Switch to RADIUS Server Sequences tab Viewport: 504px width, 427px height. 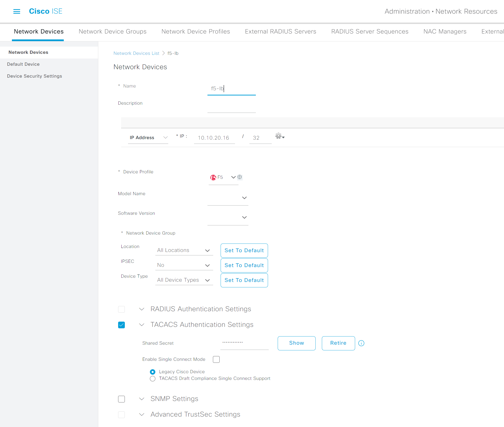point(370,31)
